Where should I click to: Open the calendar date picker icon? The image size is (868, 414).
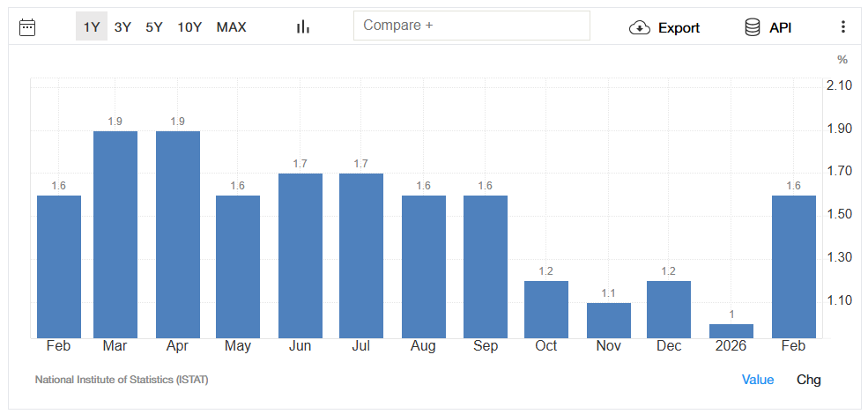27,27
